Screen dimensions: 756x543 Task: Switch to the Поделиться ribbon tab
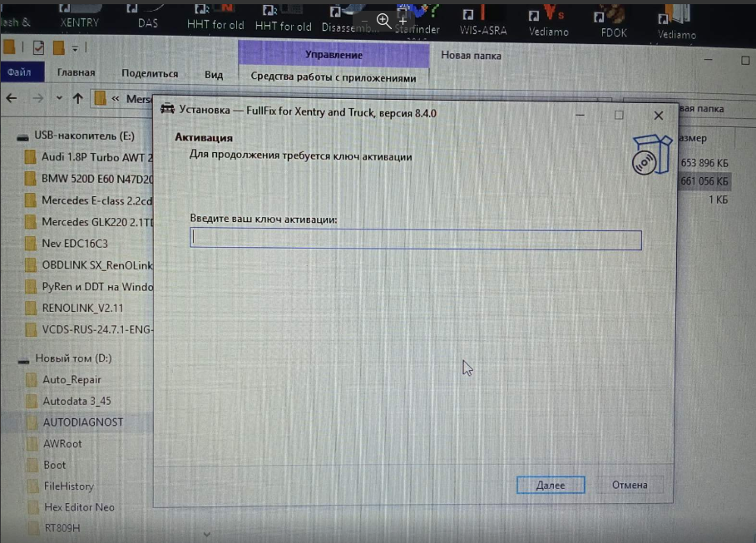150,73
